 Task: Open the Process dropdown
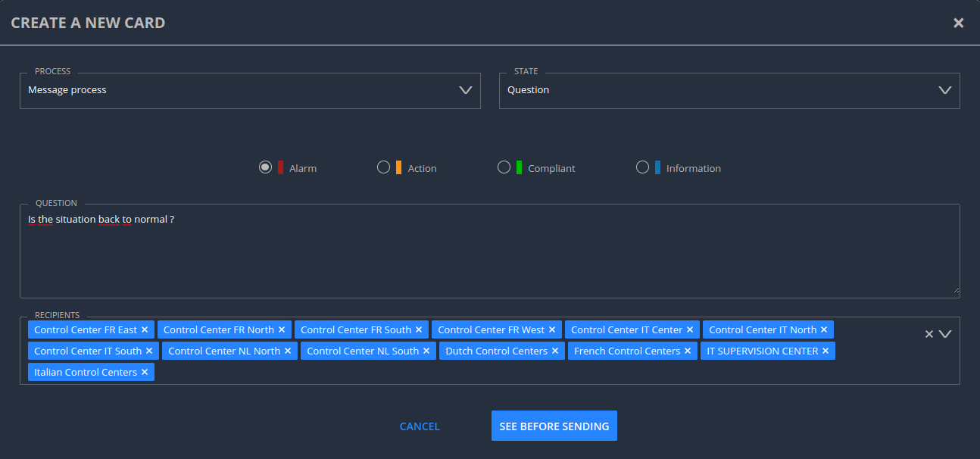pyautogui.click(x=465, y=89)
